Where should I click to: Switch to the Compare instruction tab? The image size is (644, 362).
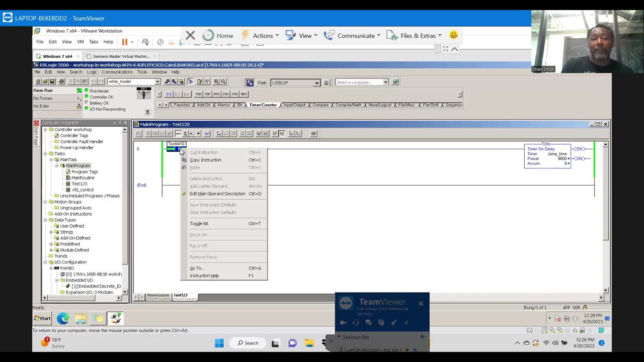tap(320, 105)
